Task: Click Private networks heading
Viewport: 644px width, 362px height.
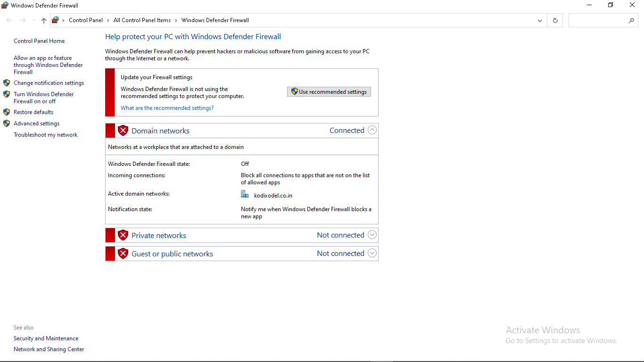Action: [x=159, y=236]
